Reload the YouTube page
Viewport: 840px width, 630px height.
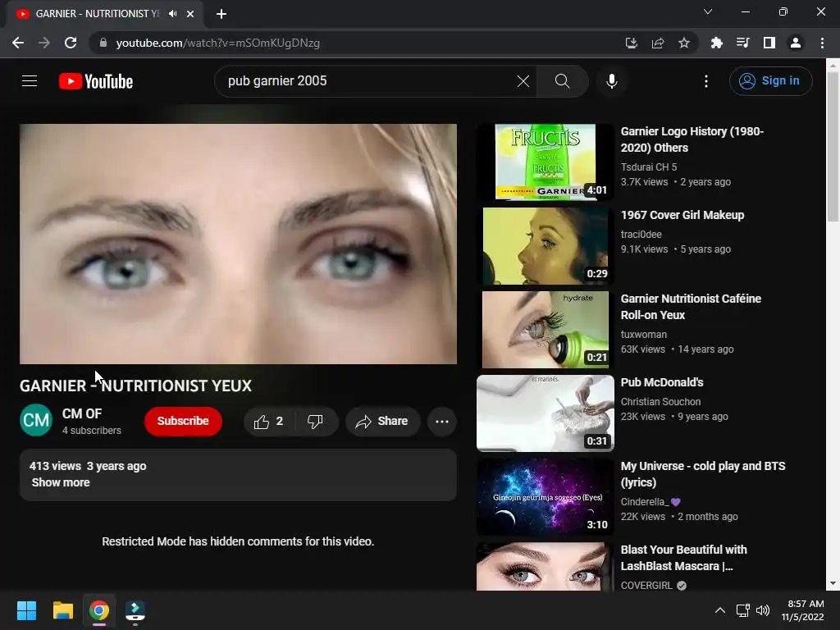click(71, 43)
